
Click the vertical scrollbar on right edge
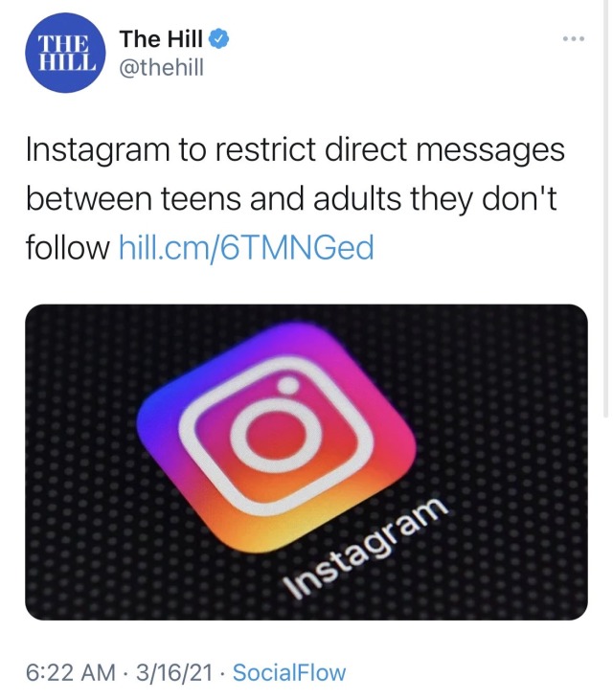tap(605, 208)
